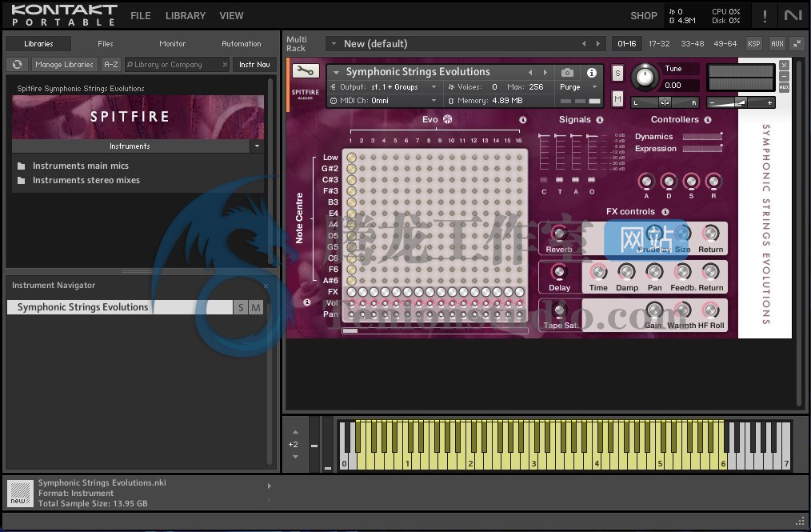Click the info icon left of the Vol row

[x=306, y=302]
